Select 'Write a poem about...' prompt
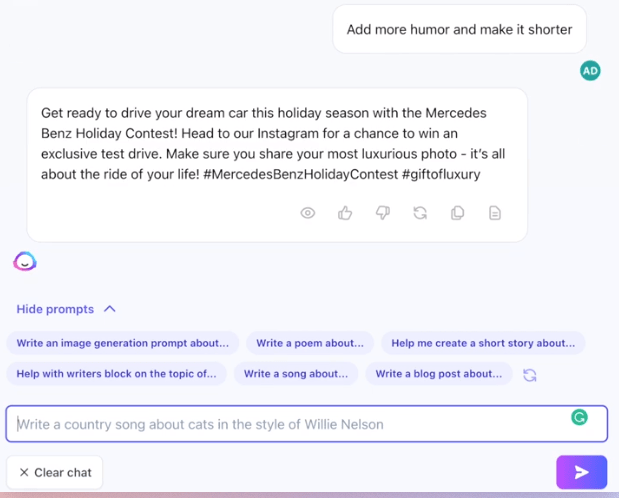The image size is (619, 498). [310, 343]
